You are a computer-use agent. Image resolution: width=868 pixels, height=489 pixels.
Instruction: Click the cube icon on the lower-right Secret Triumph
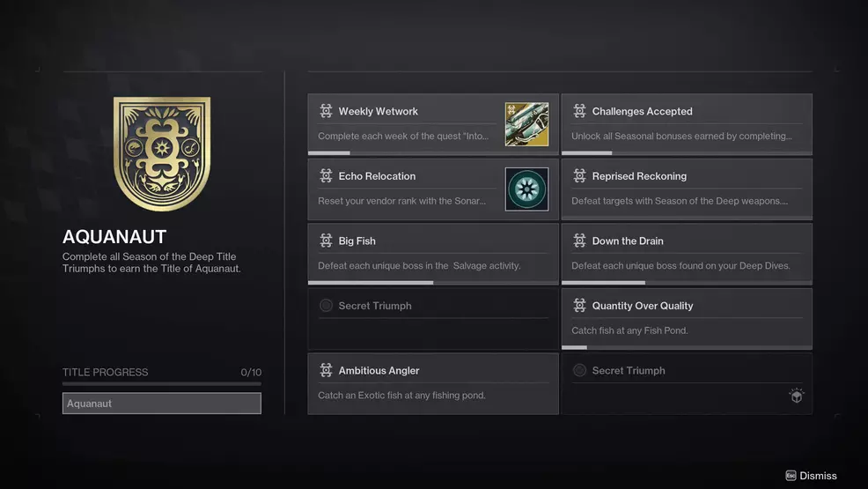point(796,396)
